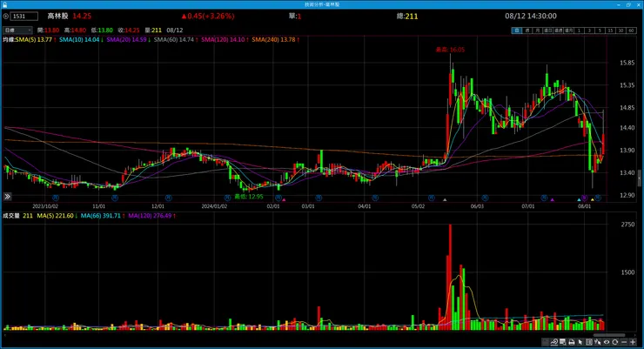Click the window-settings icon in bottom toolbar
The width and height of the screenshot is (644, 349).
click(x=563, y=342)
